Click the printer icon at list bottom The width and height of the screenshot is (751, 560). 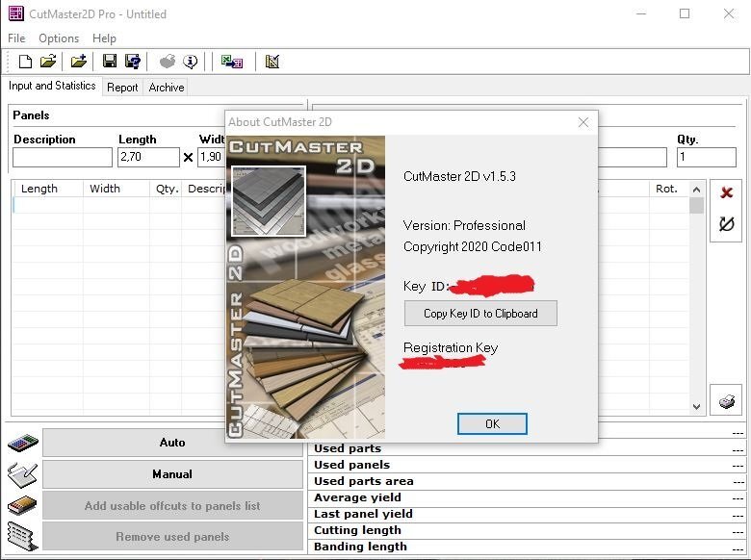(726, 400)
